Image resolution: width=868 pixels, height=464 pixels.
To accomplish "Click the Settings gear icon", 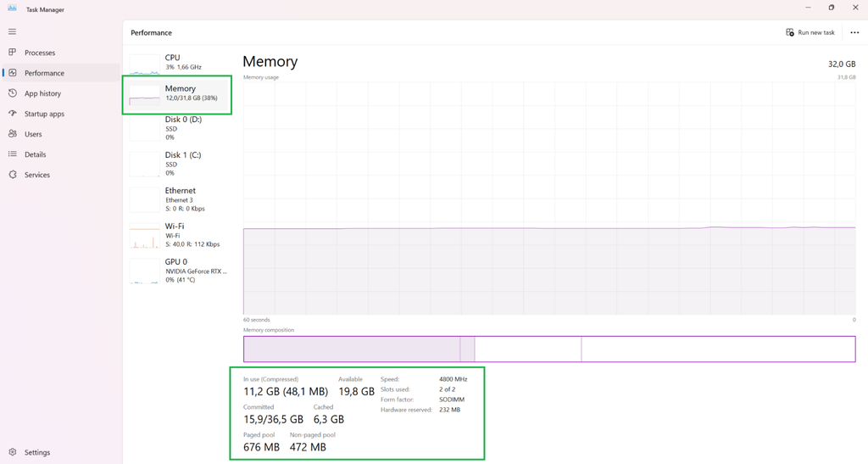I will click(x=12, y=452).
